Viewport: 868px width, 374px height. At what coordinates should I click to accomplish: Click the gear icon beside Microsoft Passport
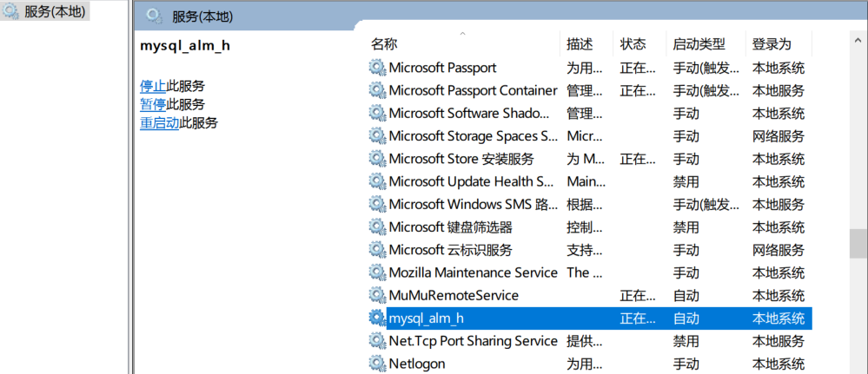pos(378,68)
